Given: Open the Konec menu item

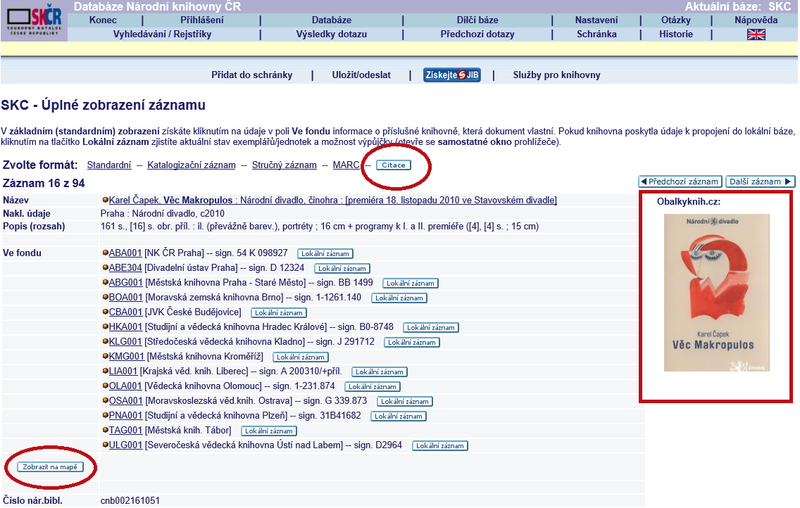Looking at the screenshot, I should 103,20.
